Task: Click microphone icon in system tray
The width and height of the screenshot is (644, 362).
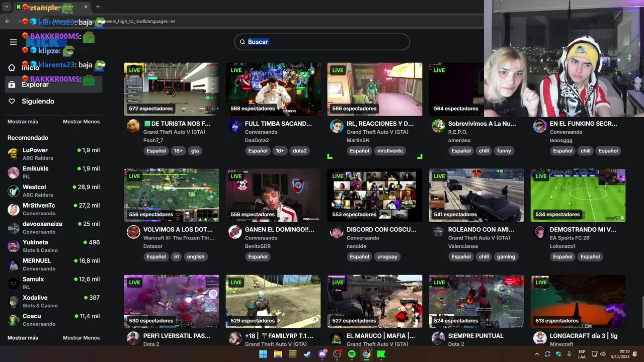Action: [569, 354]
